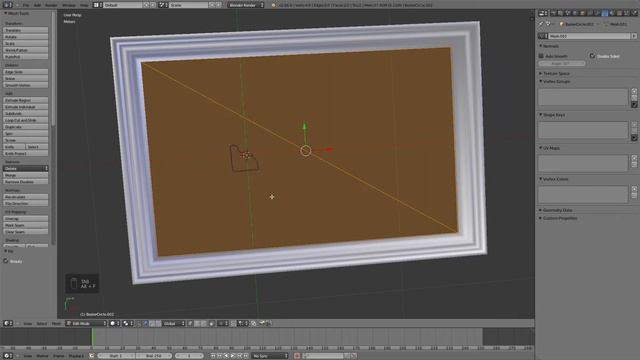This screenshot has height=360, width=640.
Task: Click the Flip Direction button
Action: coord(26,203)
